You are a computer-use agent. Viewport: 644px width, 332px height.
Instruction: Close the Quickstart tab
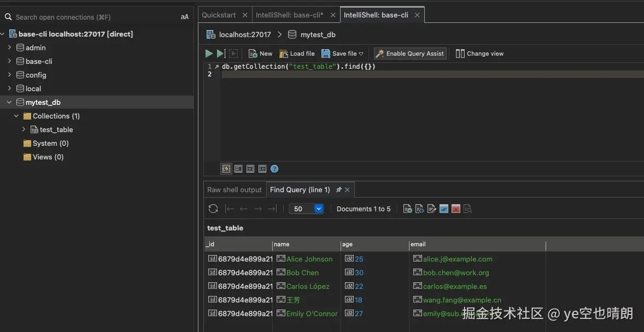coord(245,15)
